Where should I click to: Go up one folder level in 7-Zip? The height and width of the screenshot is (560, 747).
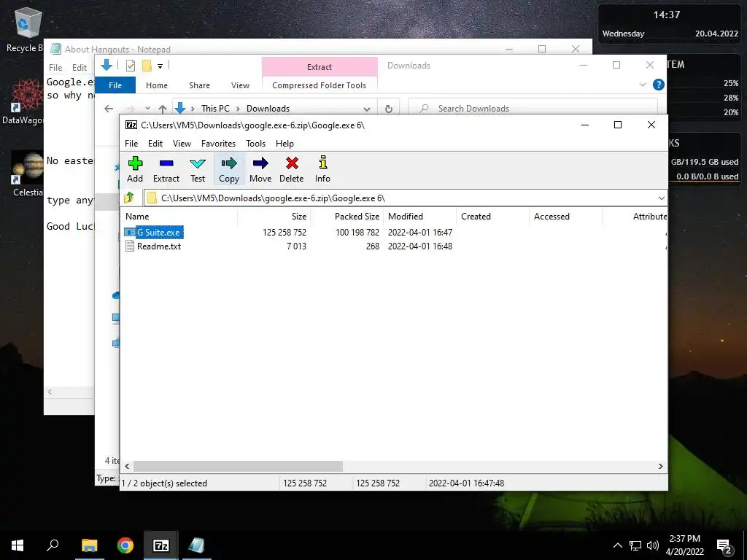tap(128, 198)
